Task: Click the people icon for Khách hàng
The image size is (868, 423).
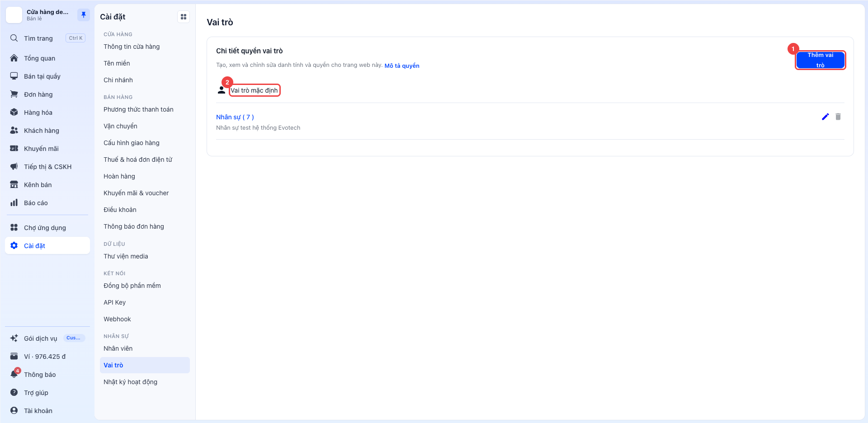Action: (x=14, y=130)
